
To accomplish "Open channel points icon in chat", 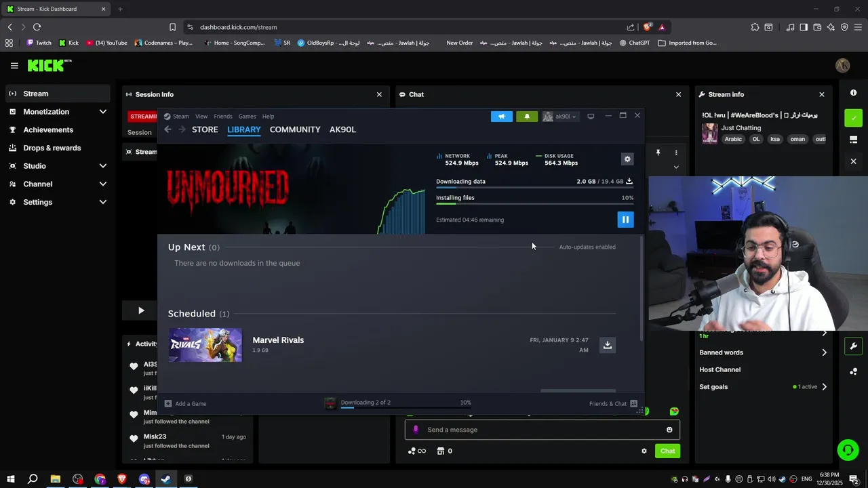I will [x=412, y=451].
